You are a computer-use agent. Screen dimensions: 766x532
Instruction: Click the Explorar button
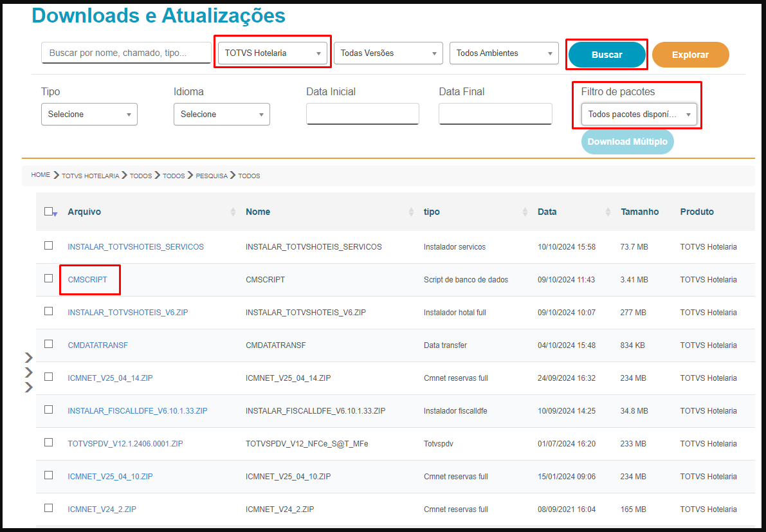click(x=690, y=55)
